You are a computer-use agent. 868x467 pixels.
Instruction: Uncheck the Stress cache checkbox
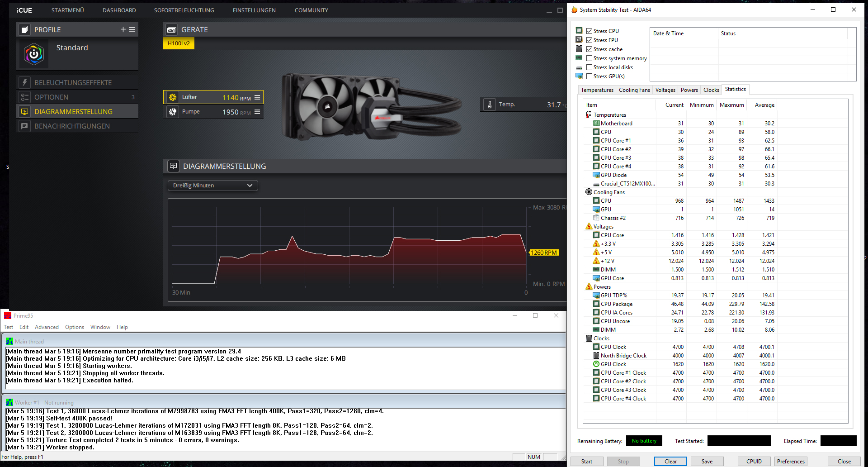[x=589, y=49]
